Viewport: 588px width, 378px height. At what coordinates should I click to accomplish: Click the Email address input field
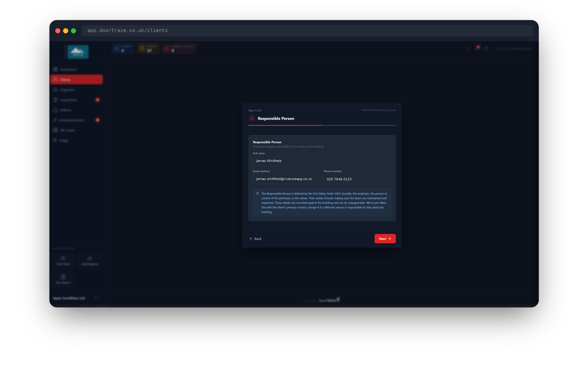(x=286, y=179)
